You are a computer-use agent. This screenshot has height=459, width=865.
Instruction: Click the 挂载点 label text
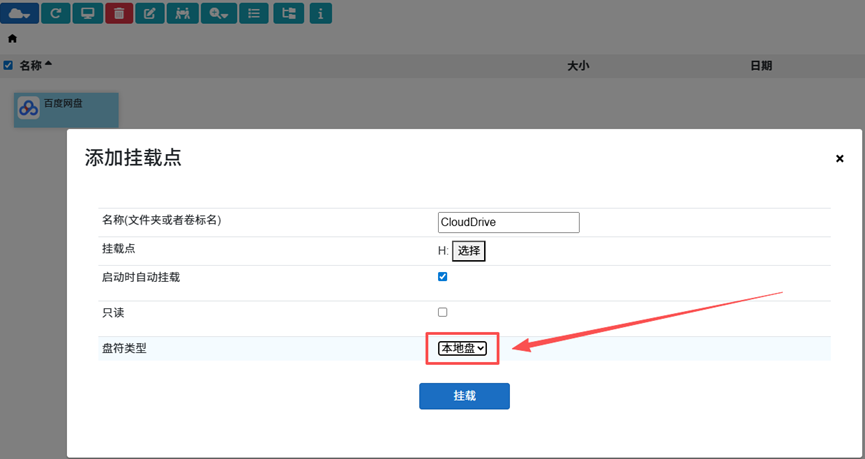click(x=119, y=248)
